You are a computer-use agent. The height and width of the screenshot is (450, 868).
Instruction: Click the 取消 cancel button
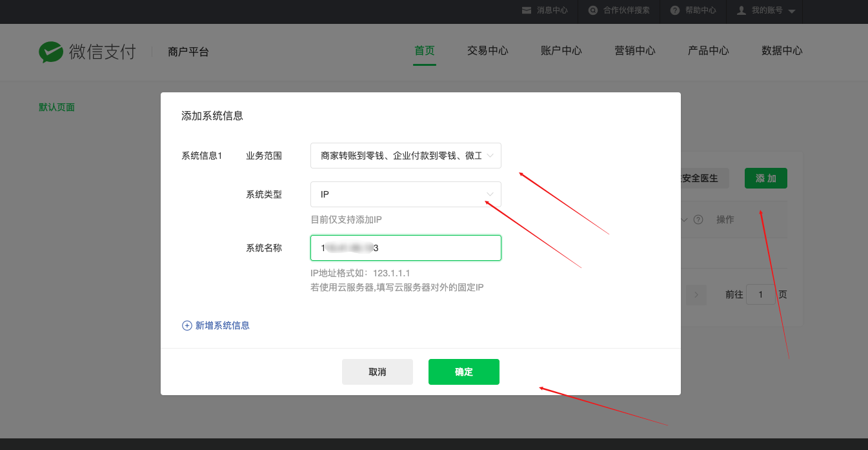[x=378, y=372]
